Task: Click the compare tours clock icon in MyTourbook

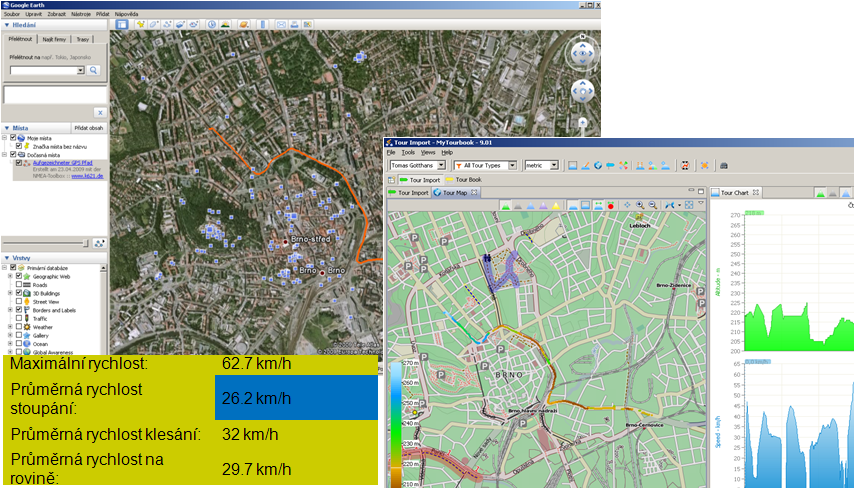Action: pos(685,166)
